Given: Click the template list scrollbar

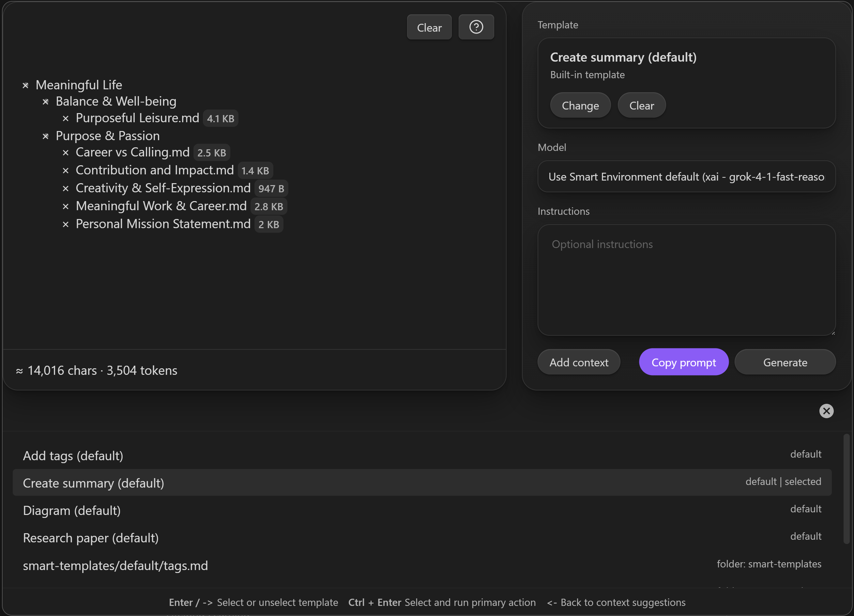Looking at the screenshot, I should [846, 489].
